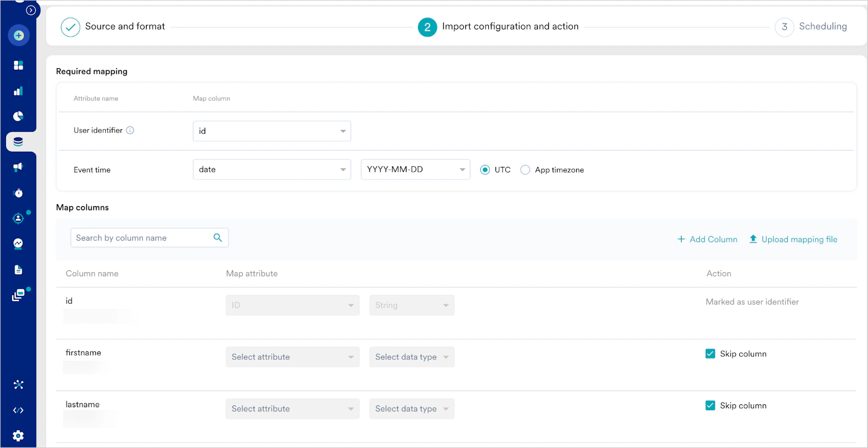Click the lastname column name
The width and height of the screenshot is (868, 448).
pyautogui.click(x=82, y=404)
